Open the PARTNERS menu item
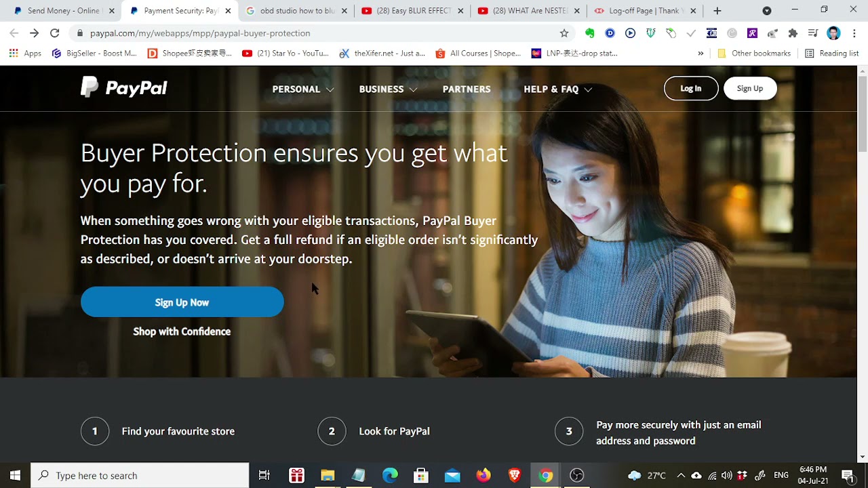 tap(467, 89)
